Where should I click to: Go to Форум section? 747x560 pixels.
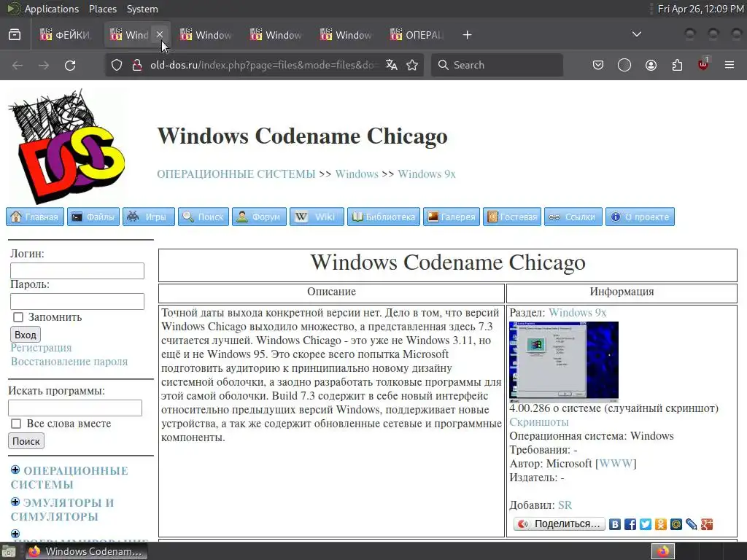[259, 217]
